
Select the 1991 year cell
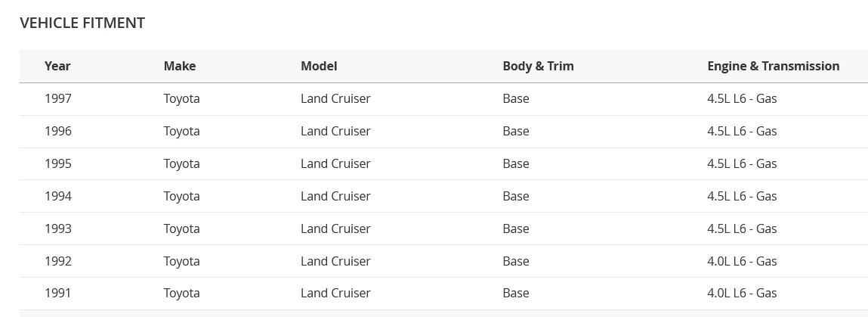pos(58,293)
